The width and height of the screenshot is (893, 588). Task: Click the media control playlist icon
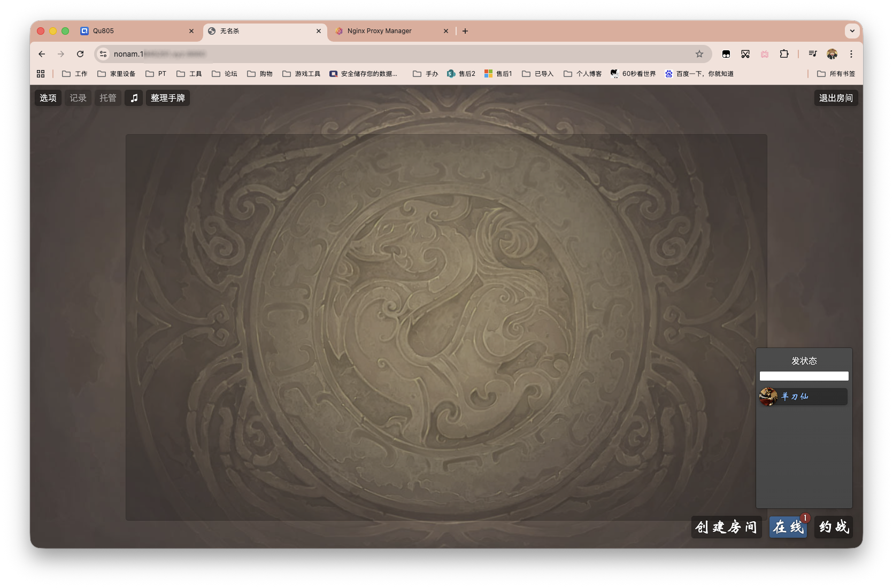(812, 54)
